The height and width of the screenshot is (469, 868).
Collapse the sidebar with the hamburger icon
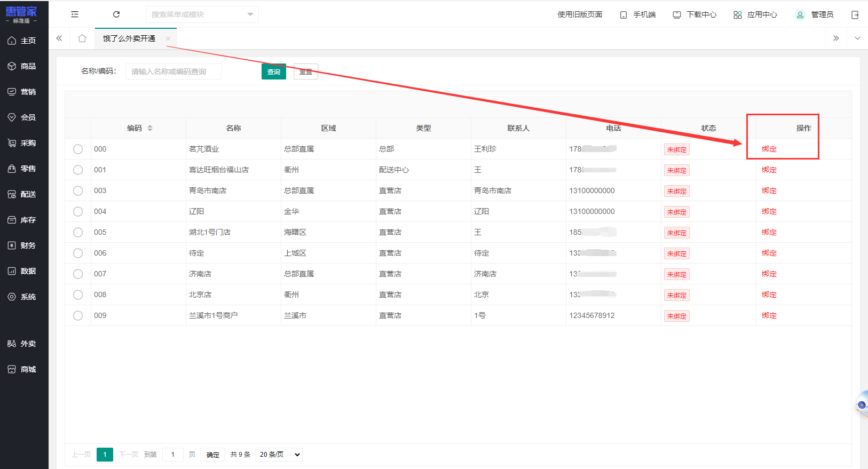coord(75,14)
